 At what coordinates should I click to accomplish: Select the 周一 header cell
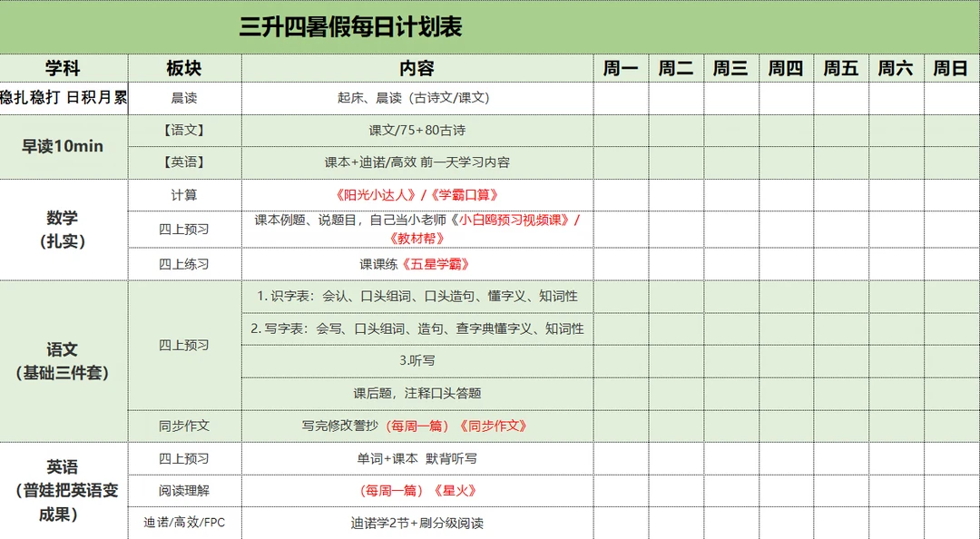[x=622, y=68]
